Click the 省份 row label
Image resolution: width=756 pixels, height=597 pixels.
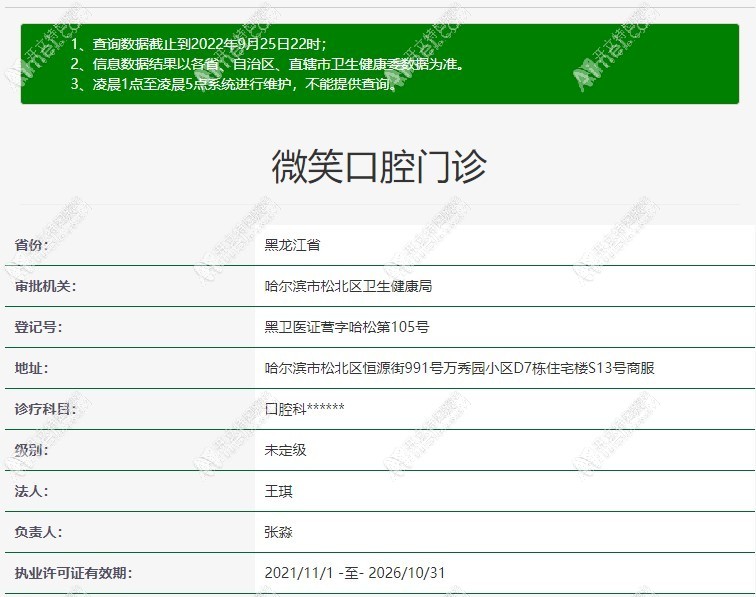31,245
